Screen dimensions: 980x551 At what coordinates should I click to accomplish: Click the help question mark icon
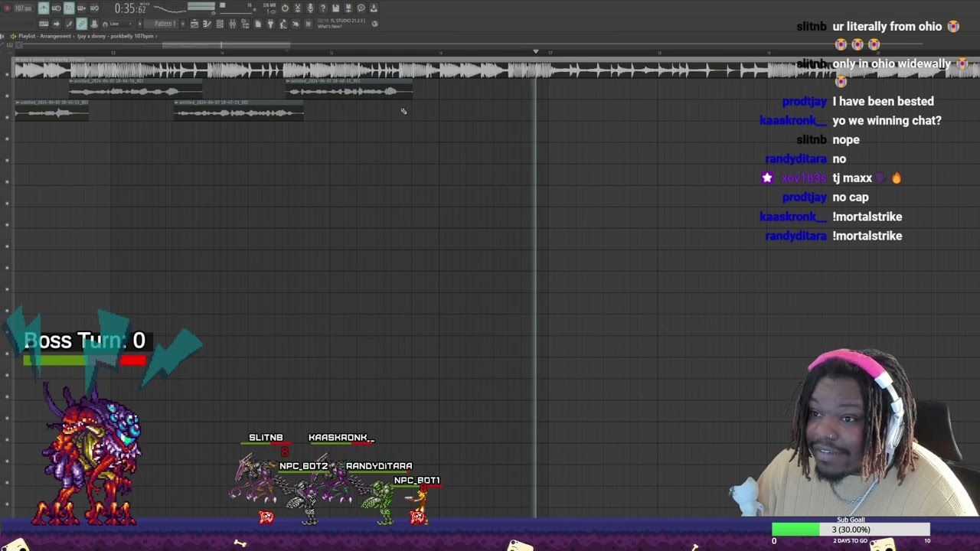click(x=323, y=8)
